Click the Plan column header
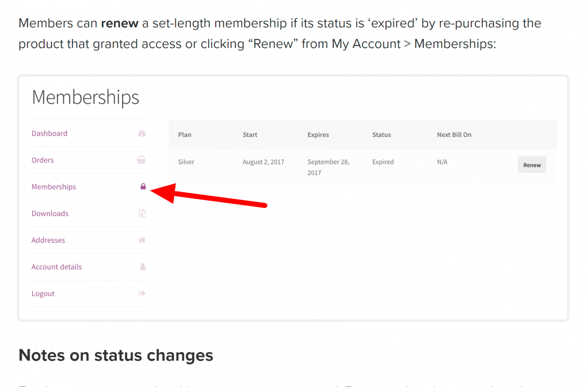The height and width of the screenshot is (387, 588). tap(185, 135)
